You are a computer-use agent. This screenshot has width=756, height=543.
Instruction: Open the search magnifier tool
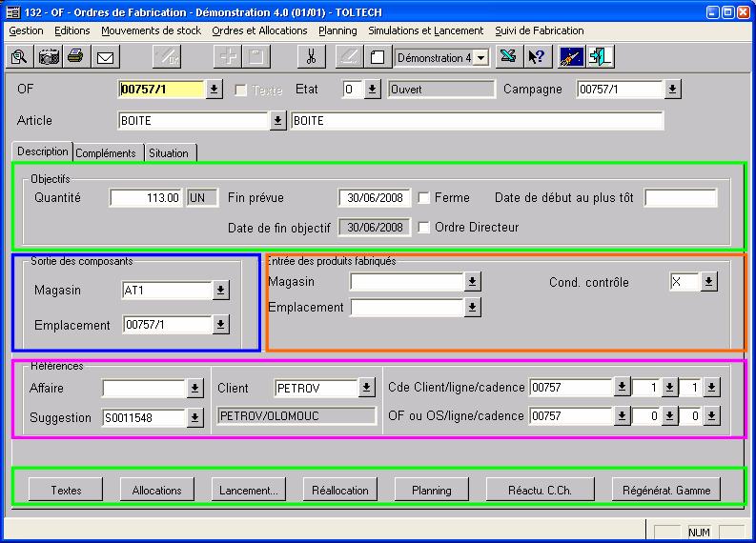(x=20, y=57)
